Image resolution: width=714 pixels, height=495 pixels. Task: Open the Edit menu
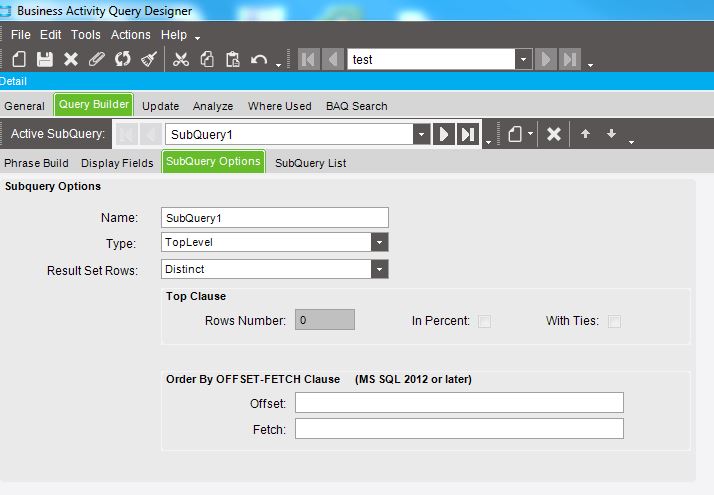click(50, 35)
